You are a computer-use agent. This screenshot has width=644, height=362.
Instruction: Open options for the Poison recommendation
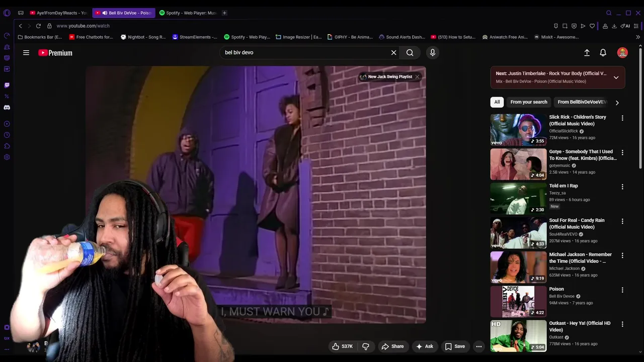pos(622,290)
